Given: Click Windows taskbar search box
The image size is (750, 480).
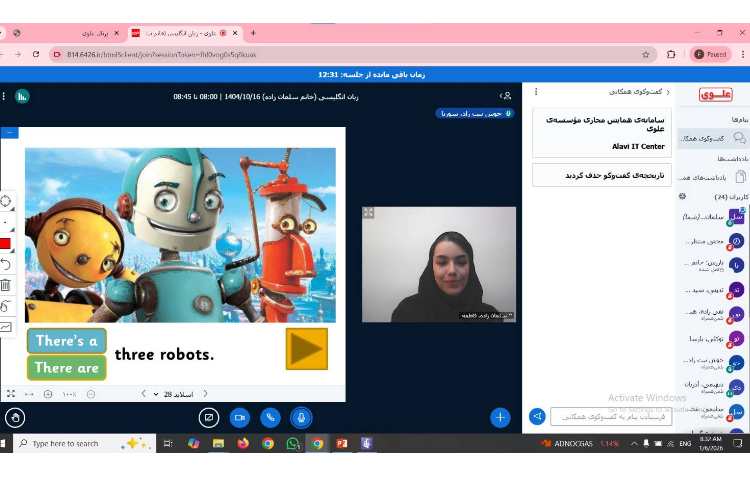Looking at the screenshot, I should 85,444.
